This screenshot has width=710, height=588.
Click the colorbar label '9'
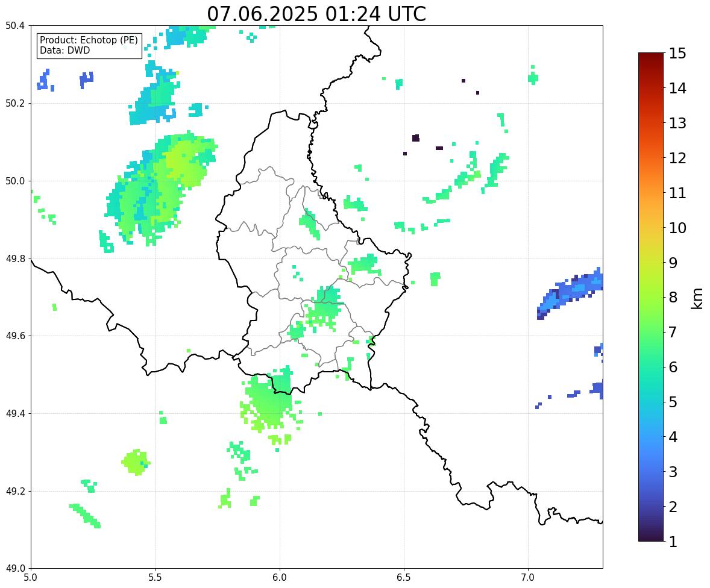(673, 263)
